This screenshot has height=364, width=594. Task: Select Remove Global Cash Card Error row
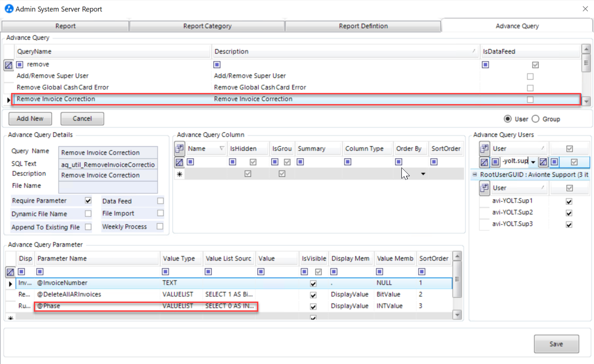[296, 87]
